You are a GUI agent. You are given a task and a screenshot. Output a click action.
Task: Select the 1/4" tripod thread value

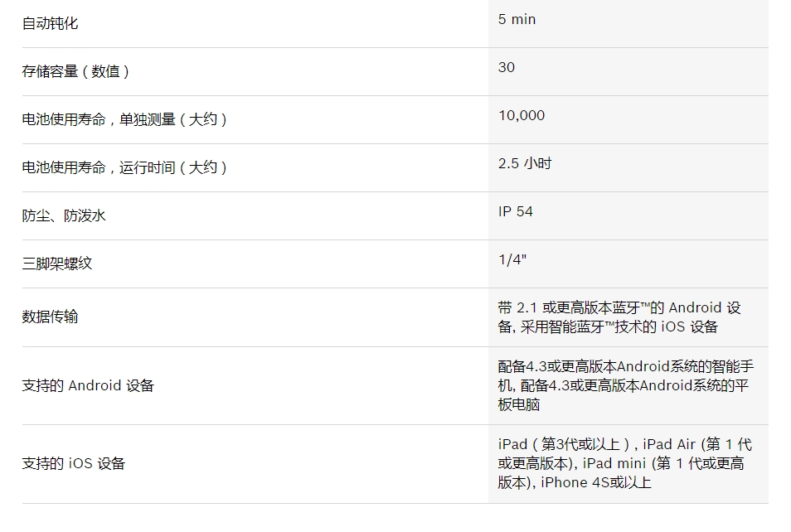tap(512, 259)
